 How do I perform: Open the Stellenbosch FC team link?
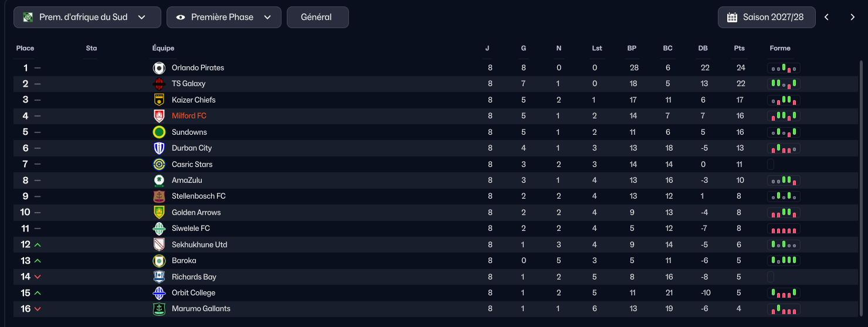[x=198, y=196]
